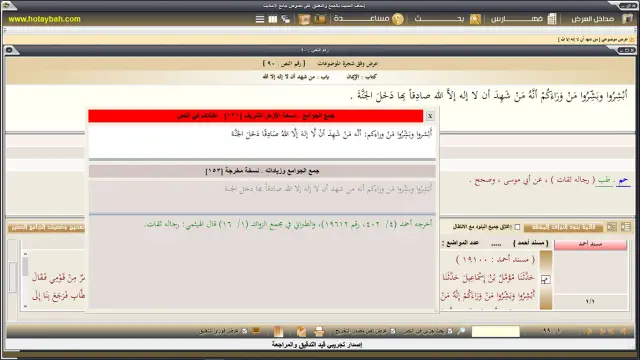Click عرض وفق شجرة الموضوعات label
The image size is (640, 360).
348,64
